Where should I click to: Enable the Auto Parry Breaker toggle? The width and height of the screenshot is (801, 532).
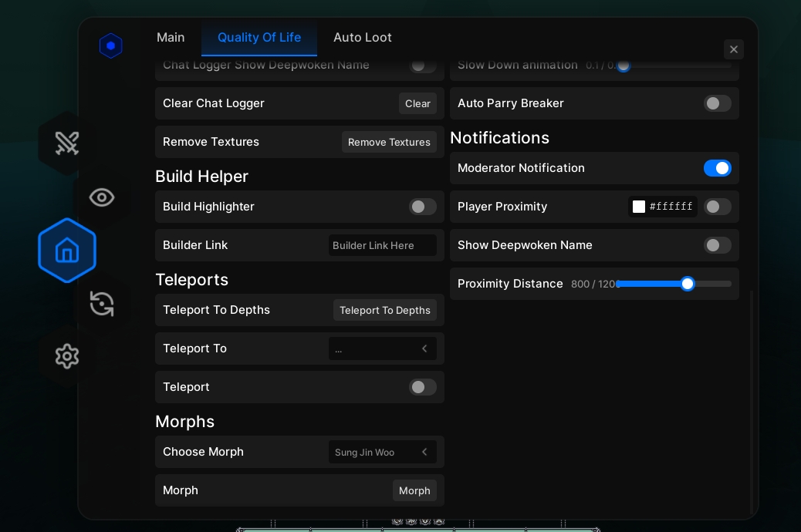(717, 103)
